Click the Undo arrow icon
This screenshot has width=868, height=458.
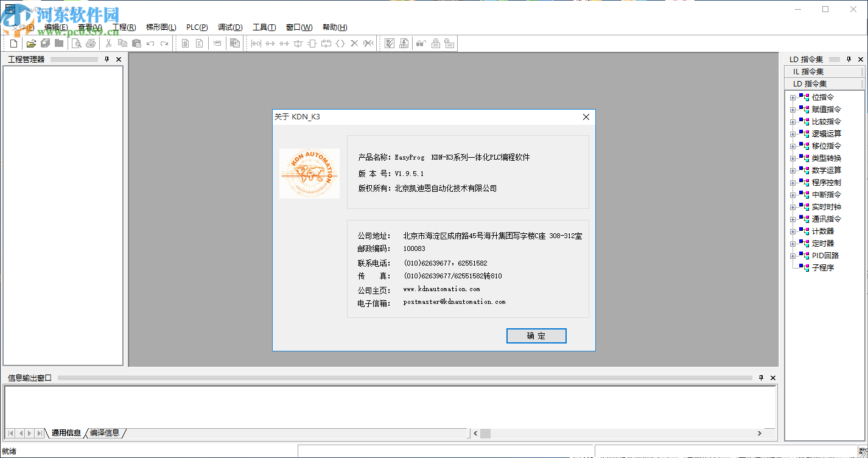(150, 43)
